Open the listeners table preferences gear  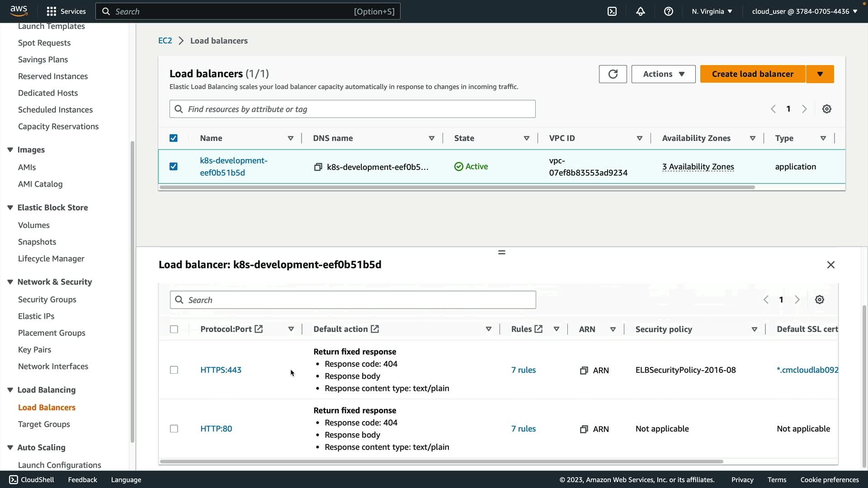[819, 300]
